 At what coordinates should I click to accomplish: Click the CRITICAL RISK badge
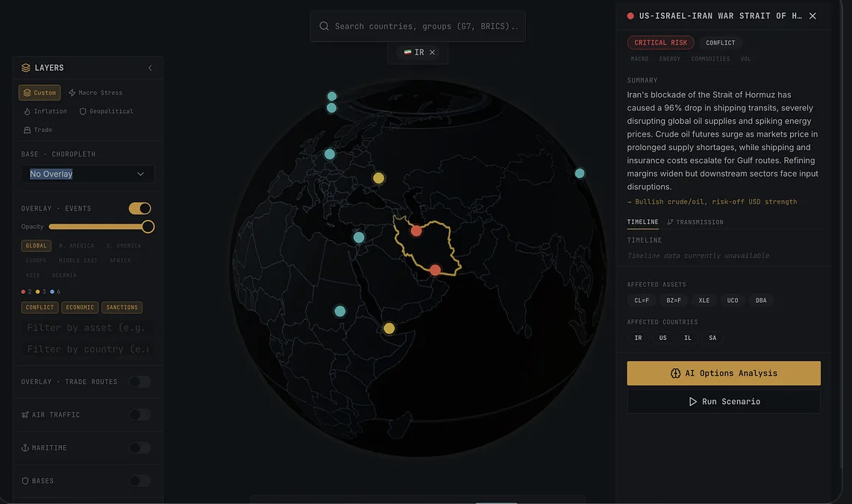click(661, 43)
